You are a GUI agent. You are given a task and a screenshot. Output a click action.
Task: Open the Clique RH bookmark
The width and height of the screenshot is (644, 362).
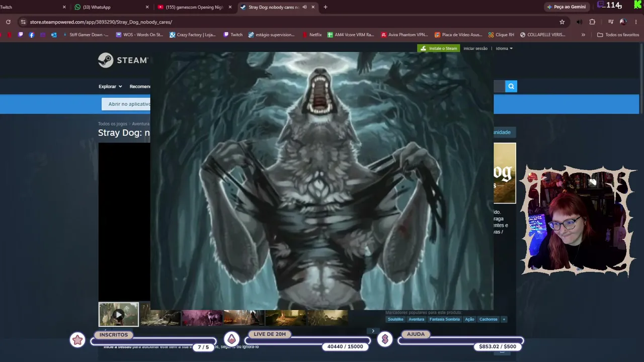[501, 35]
